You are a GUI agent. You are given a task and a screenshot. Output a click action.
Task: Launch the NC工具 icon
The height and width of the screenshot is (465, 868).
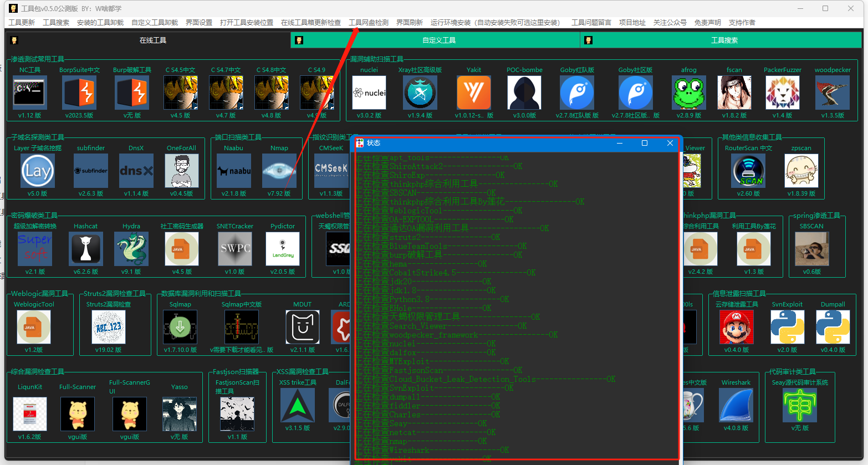point(30,93)
